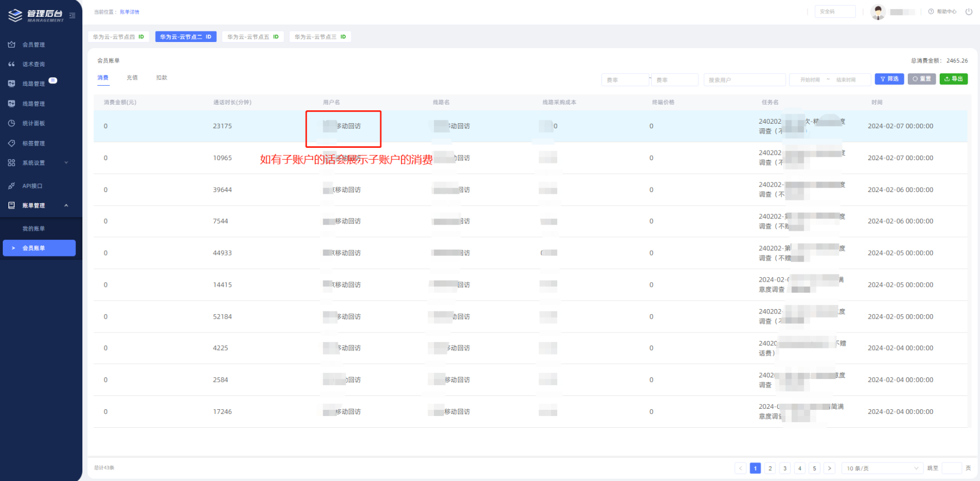Image resolution: width=980 pixels, height=481 pixels.
Task: Click the 会员管理 crown icon in the sidebar
Action: point(11,44)
